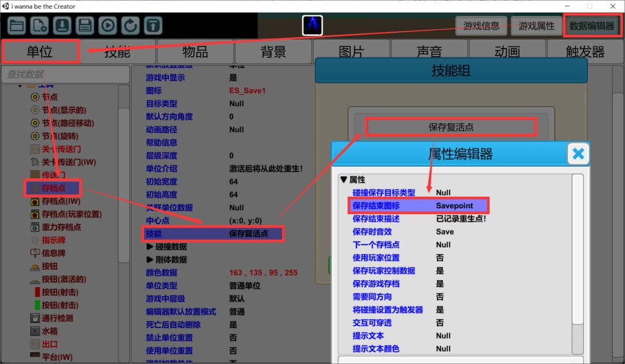625x364 pixels.
Task: Click the new file icon with plus sign
Action: [x=39, y=25]
